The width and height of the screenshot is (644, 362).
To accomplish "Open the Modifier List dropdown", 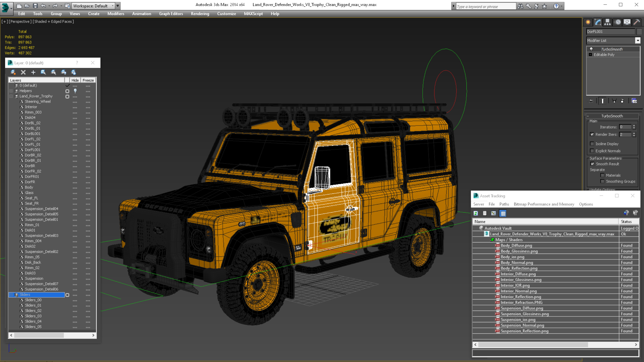I will [x=638, y=40].
